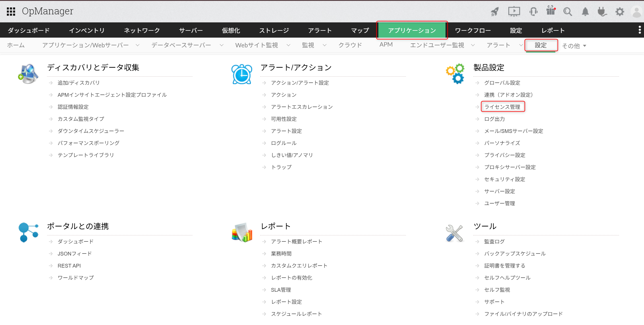Open the その他 dropdown
Image resolution: width=644 pixels, height=325 pixels.
click(x=574, y=46)
